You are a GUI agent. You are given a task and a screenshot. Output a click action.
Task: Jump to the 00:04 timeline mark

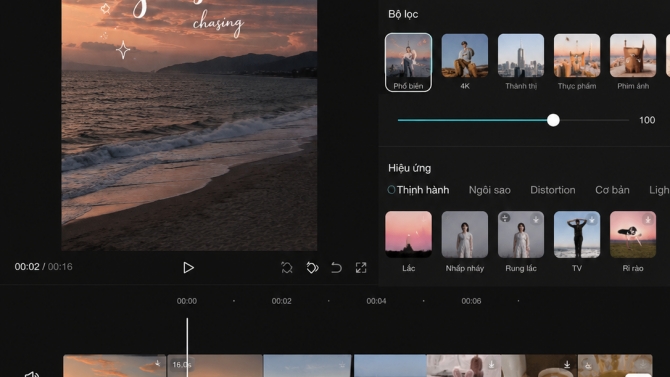point(376,301)
